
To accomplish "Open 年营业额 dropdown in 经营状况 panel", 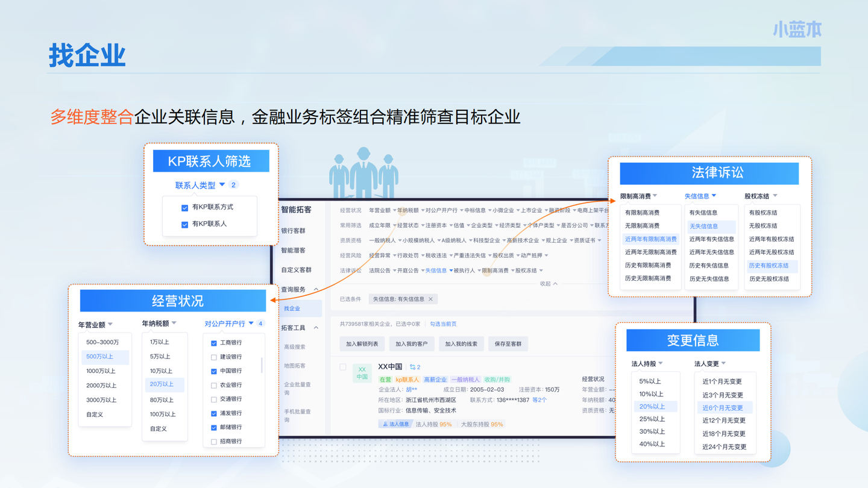I will (x=95, y=325).
